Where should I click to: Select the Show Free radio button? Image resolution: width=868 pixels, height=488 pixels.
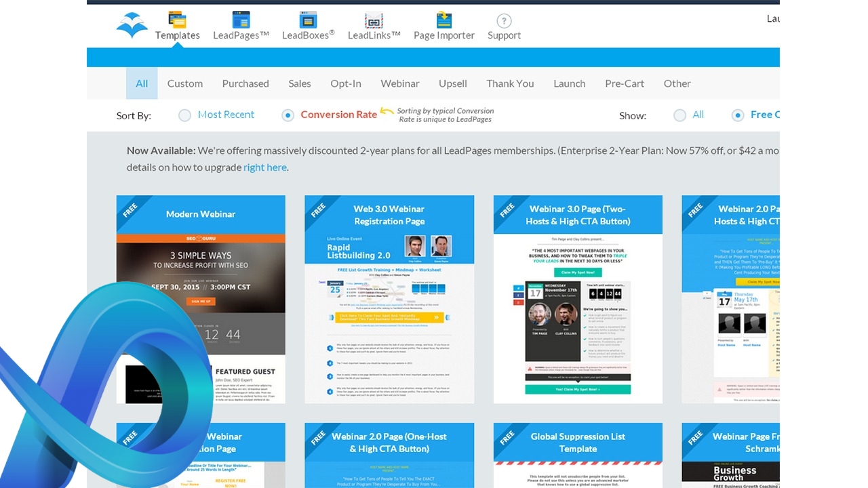click(x=738, y=115)
